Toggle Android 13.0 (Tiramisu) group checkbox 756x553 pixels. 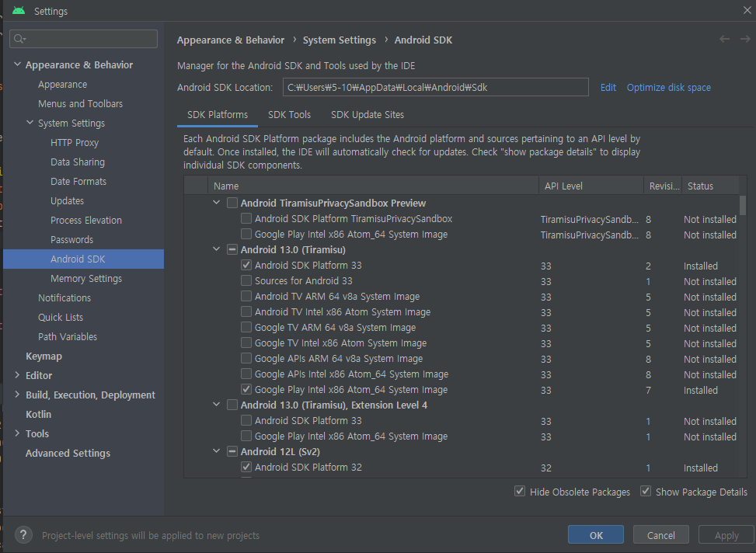coord(232,250)
